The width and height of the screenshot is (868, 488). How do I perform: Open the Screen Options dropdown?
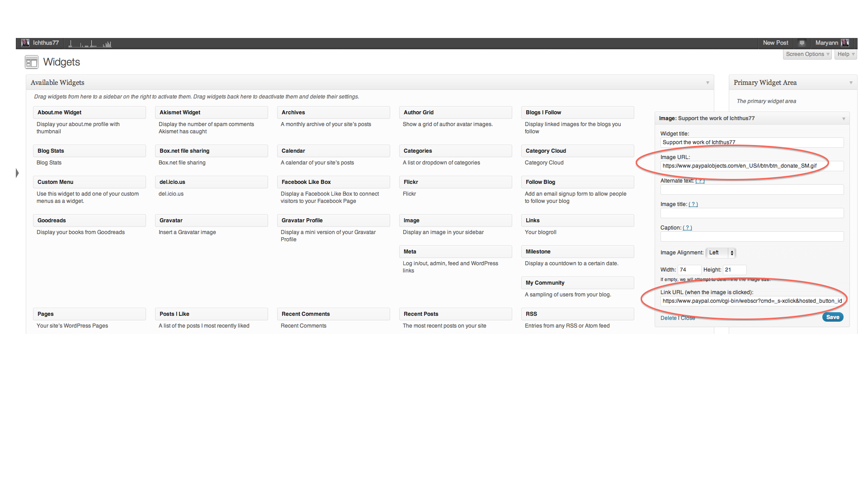pyautogui.click(x=807, y=54)
